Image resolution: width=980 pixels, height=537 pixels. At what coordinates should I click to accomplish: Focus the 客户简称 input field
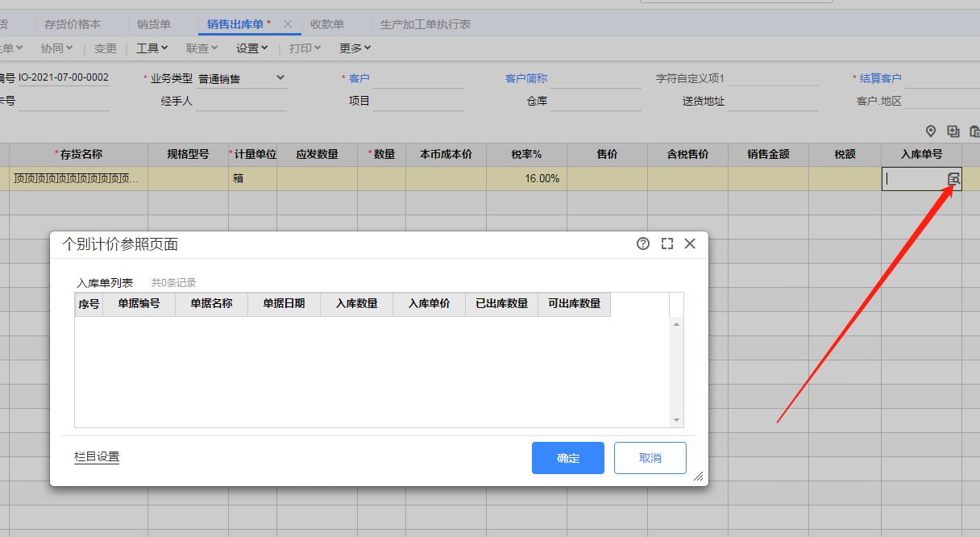(x=596, y=79)
